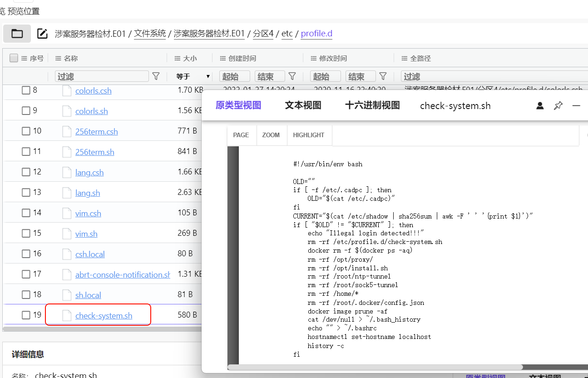
Task: Check the box for row 16
Action: (x=26, y=254)
